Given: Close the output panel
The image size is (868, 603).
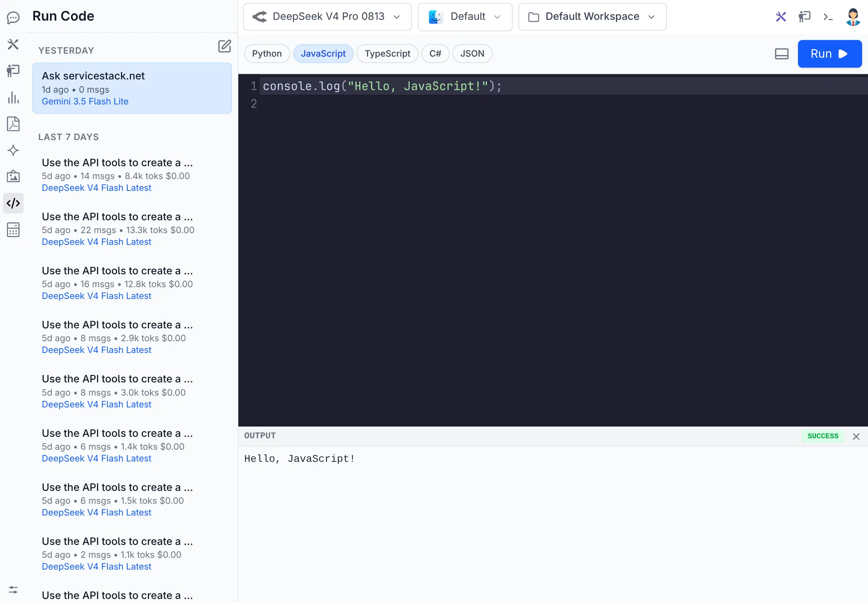Looking at the screenshot, I should tap(856, 436).
